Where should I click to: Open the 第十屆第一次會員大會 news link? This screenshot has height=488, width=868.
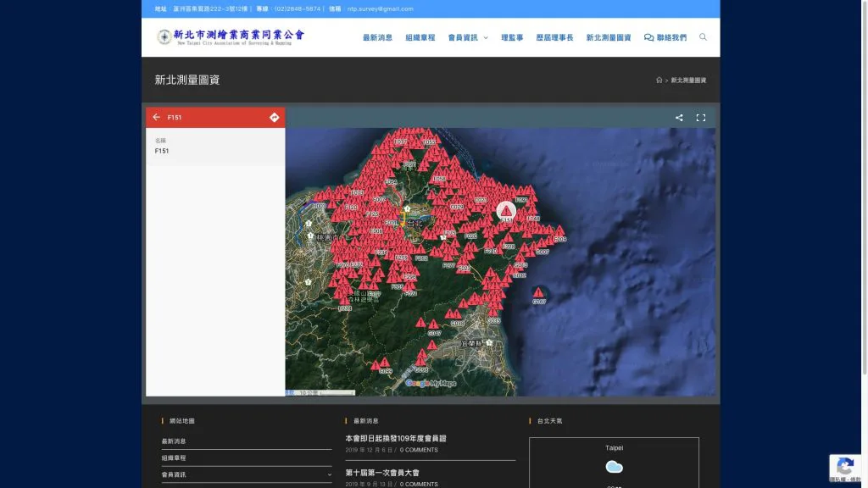tap(381, 473)
